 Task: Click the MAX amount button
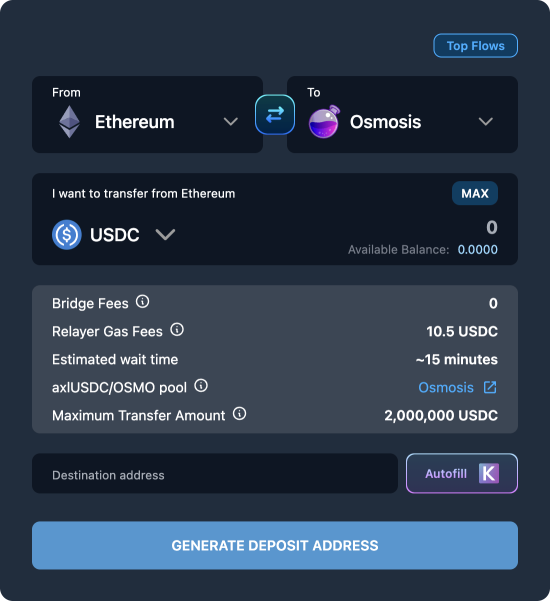[x=475, y=193]
